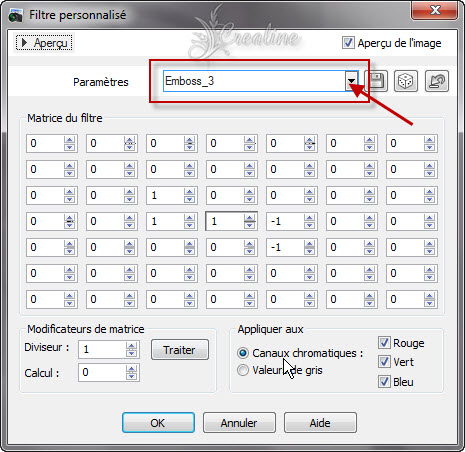Uncheck the Rouge channel checkbox
The height and width of the screenshot is (452, 465).
pos(384,343)
